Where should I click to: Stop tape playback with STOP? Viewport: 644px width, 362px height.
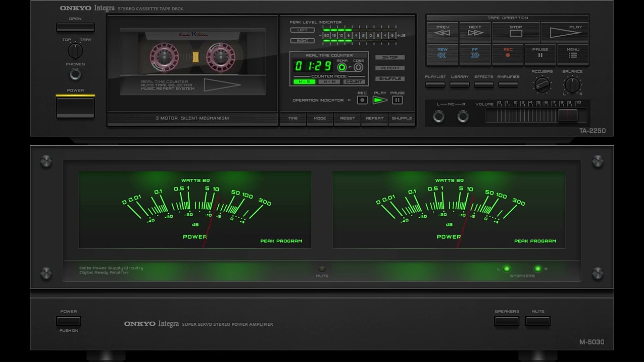click(516, 32)
